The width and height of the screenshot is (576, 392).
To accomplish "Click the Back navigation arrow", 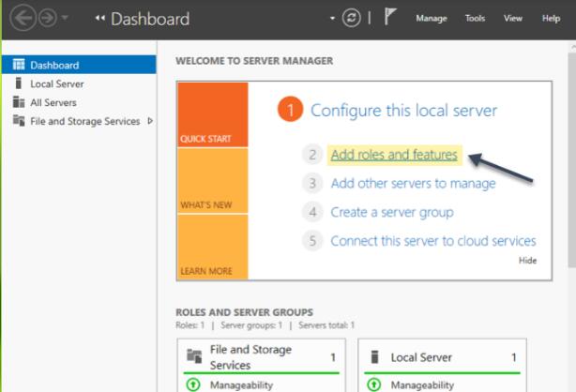I will click(x=23, y=18).
